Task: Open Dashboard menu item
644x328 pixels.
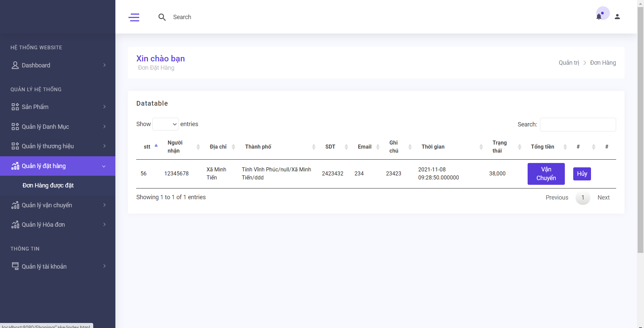Action: pos(58,65)
